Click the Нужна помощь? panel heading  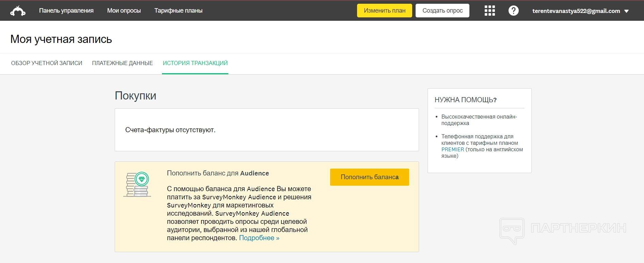(465, 100)
